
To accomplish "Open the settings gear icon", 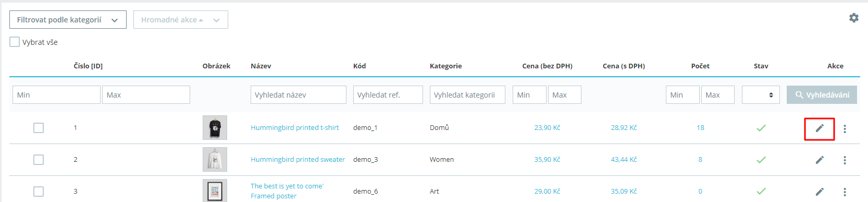I will coord(853,18).
